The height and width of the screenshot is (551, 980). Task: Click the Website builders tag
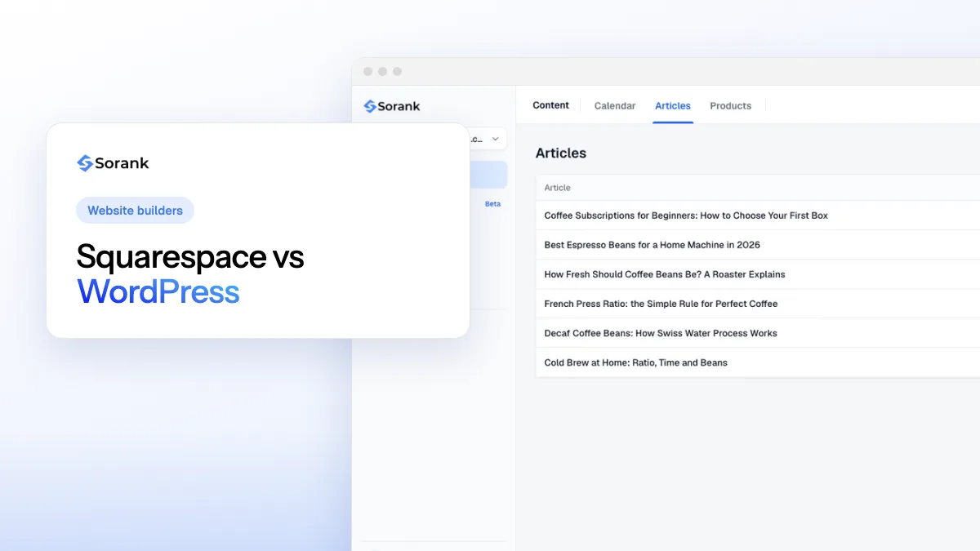tap(135, 211)
